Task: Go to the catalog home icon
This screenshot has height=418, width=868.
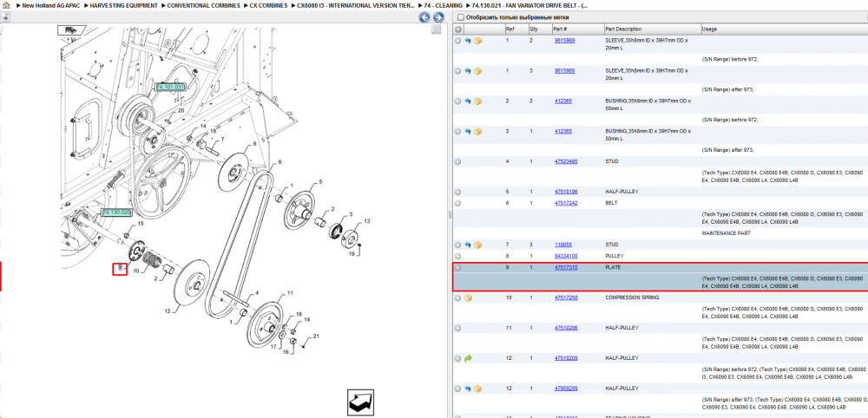Action: pyautogui.click(x=5, y=5)
